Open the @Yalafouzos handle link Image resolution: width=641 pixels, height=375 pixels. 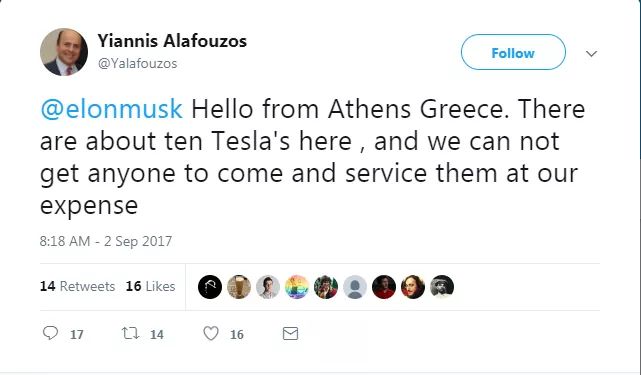(x=137, y=63)
